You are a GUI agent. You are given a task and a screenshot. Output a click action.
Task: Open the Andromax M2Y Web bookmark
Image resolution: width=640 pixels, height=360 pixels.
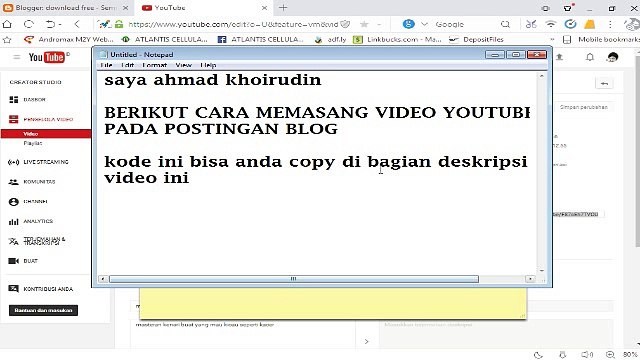(x=69, y=39)
